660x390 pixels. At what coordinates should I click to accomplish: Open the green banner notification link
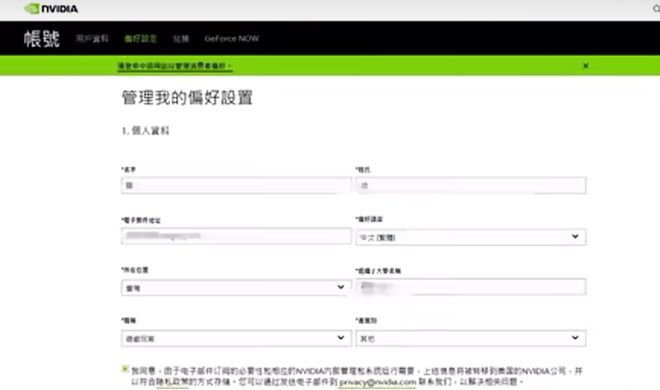click(x=174, y=66)
